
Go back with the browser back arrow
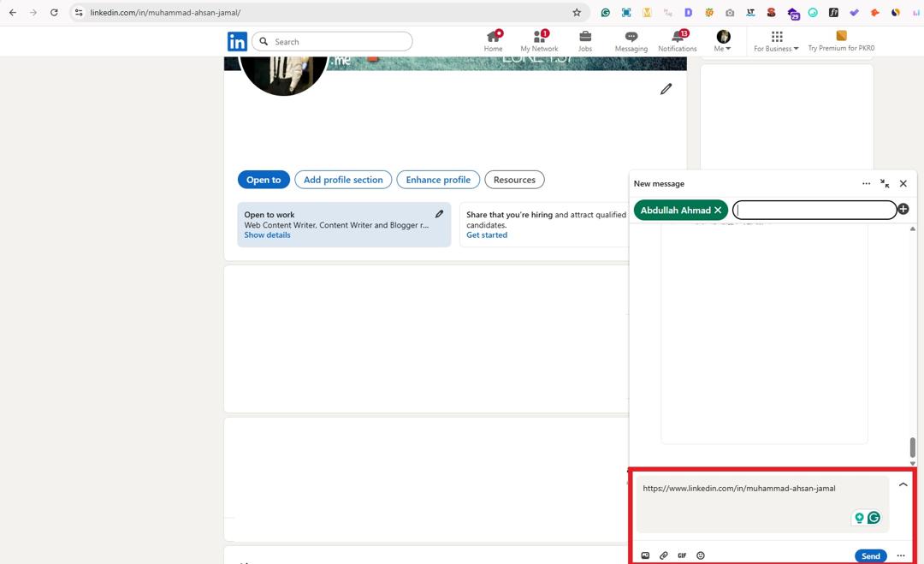(x=12, y=12)
